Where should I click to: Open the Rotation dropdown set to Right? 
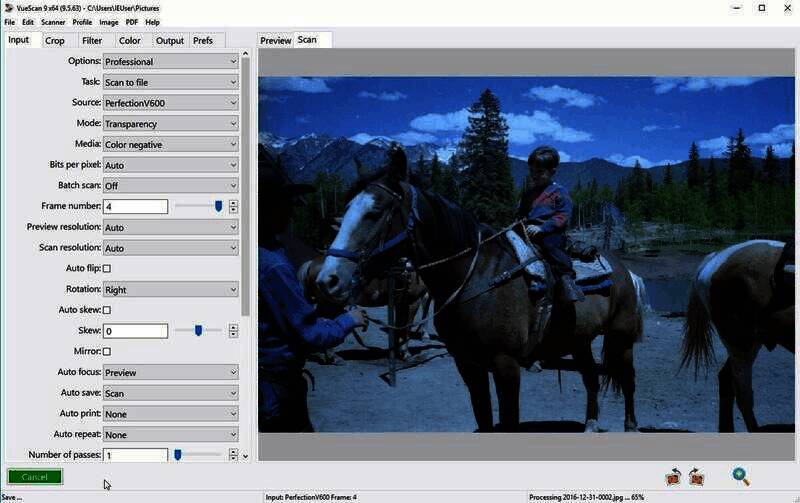click(170, 290)
